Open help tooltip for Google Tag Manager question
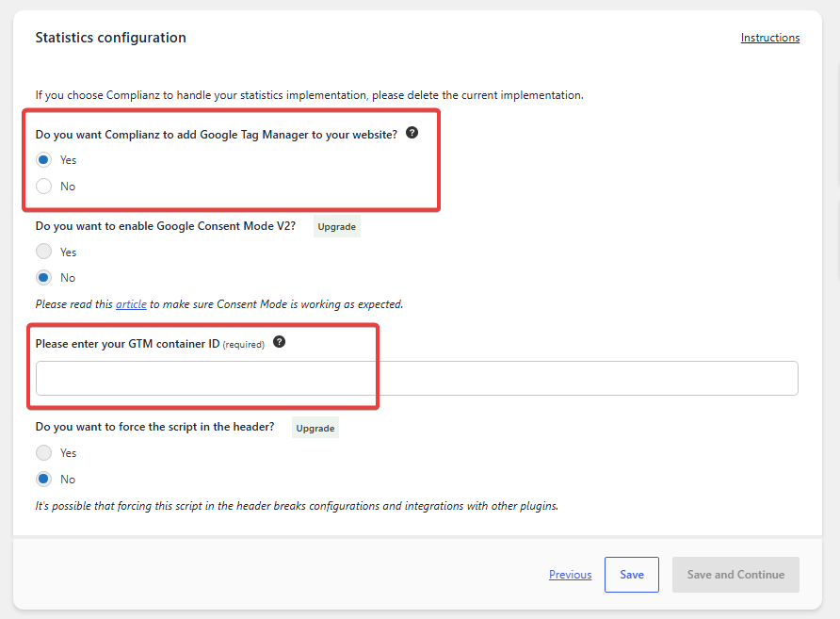Image resolution: width=840 pixels, height=619 pixels. click(412, 133)
